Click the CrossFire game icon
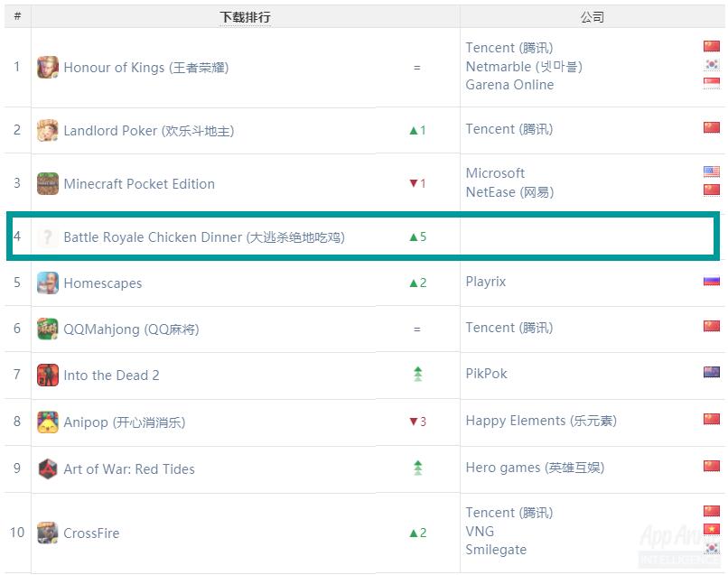 [x=48, y=533]
